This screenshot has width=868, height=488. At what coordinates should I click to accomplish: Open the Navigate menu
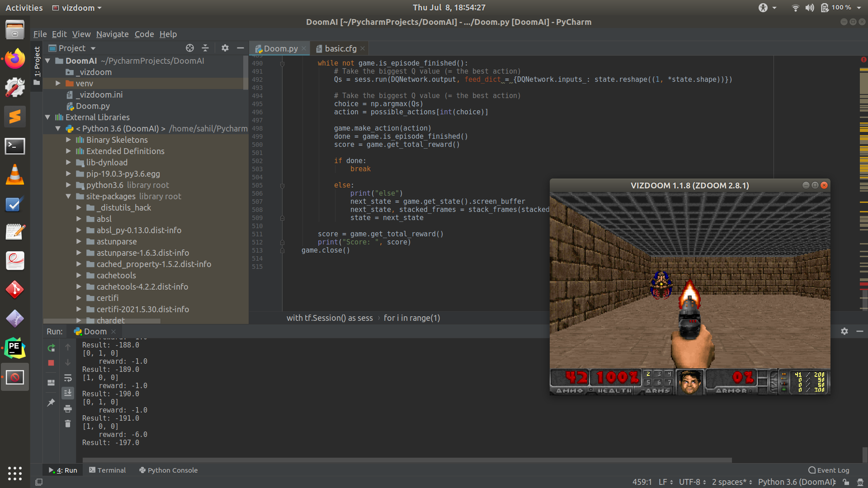tap(112, 34)
